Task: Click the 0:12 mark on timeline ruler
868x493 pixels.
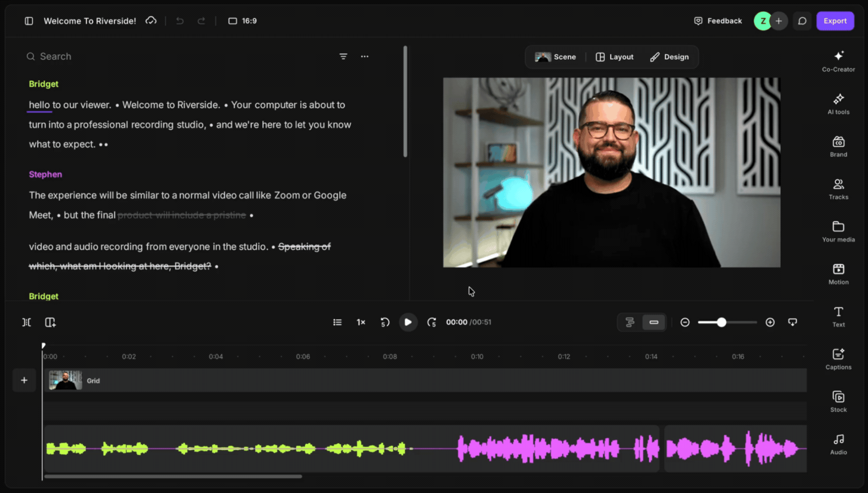Action: coord(564,356)
